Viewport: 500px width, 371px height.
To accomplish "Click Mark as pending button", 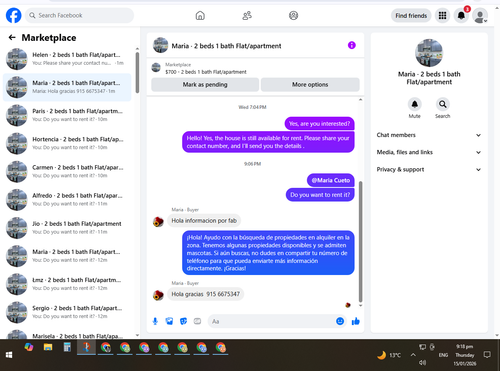I will [x=205, y=85].
